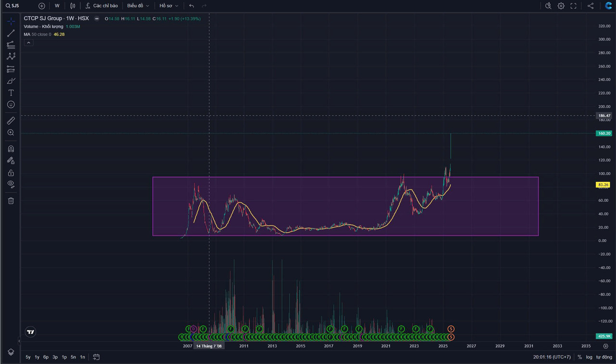Select the brush drawing tool
The height and width of the screenshot is (364, 616).
pyautogui.click(x=11, y=81)
